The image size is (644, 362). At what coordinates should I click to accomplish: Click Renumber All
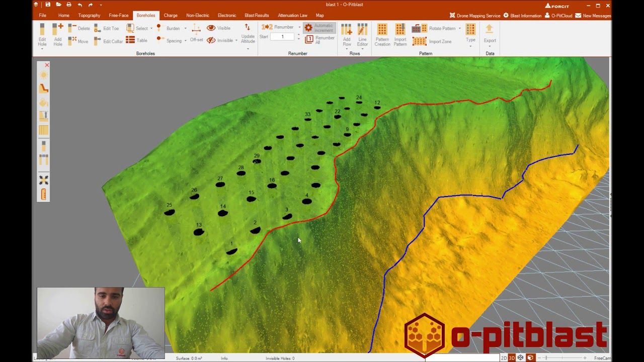click(x=319, y=40)
